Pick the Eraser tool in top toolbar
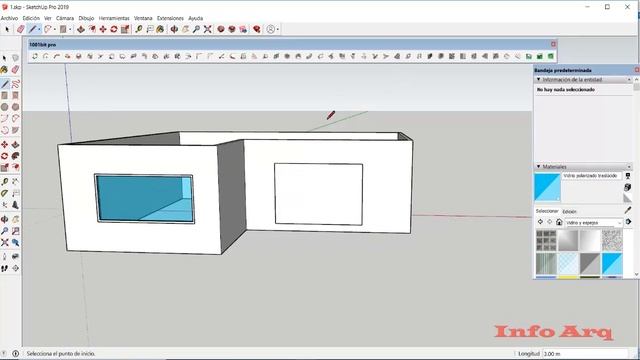The width and height of the screenshot is (640, 360). click(x=20, y=29)
